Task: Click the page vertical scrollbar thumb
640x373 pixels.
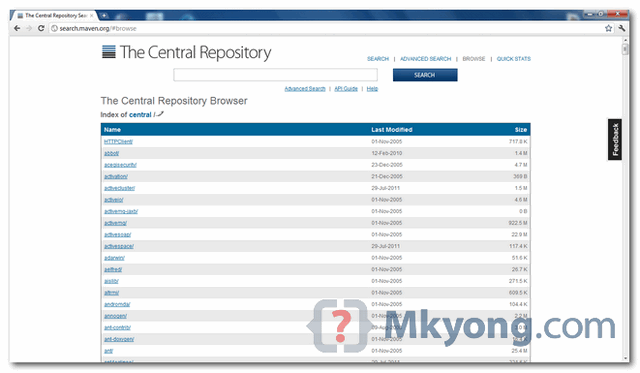Action: tap(624, 49)
